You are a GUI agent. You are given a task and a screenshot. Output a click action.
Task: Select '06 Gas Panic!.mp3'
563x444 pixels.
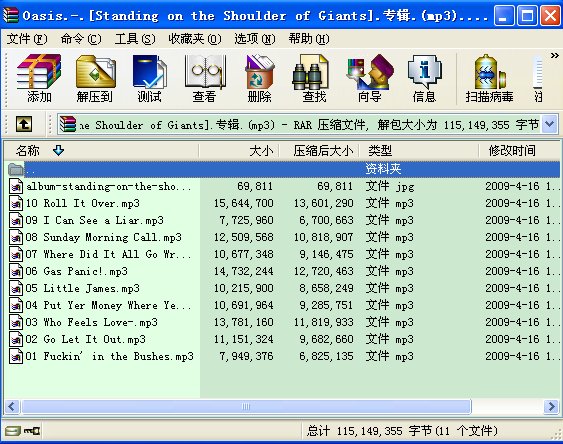pos(283,271)
